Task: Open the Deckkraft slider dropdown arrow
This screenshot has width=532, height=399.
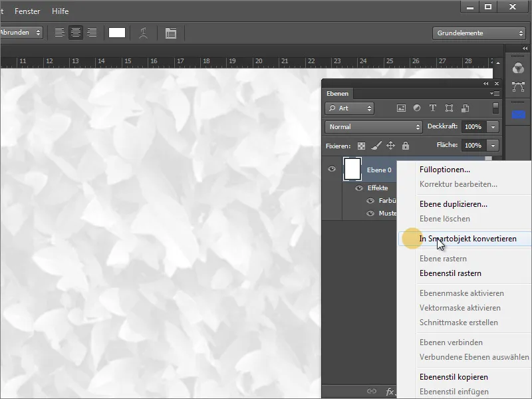Action: coord(493,127)
